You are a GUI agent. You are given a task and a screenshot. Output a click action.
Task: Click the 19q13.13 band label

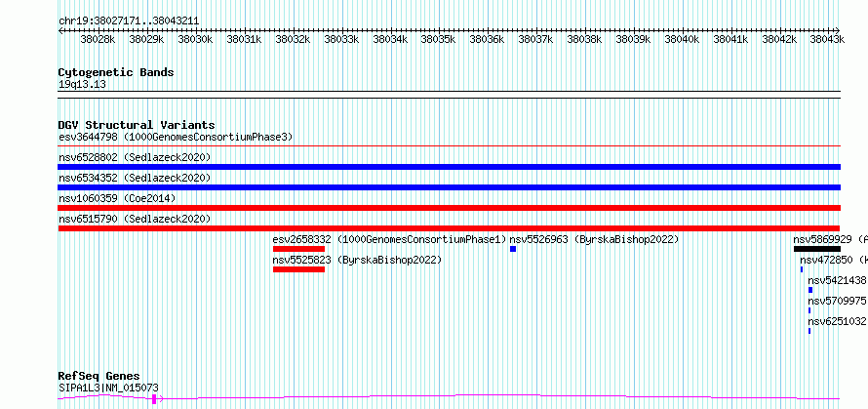(82, 85)
